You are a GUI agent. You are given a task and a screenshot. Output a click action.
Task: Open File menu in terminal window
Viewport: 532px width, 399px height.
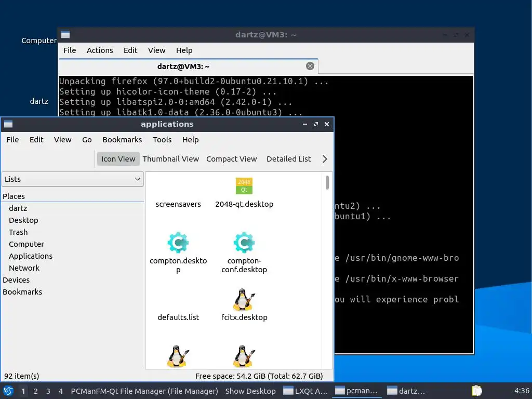(x=70, y=50)
